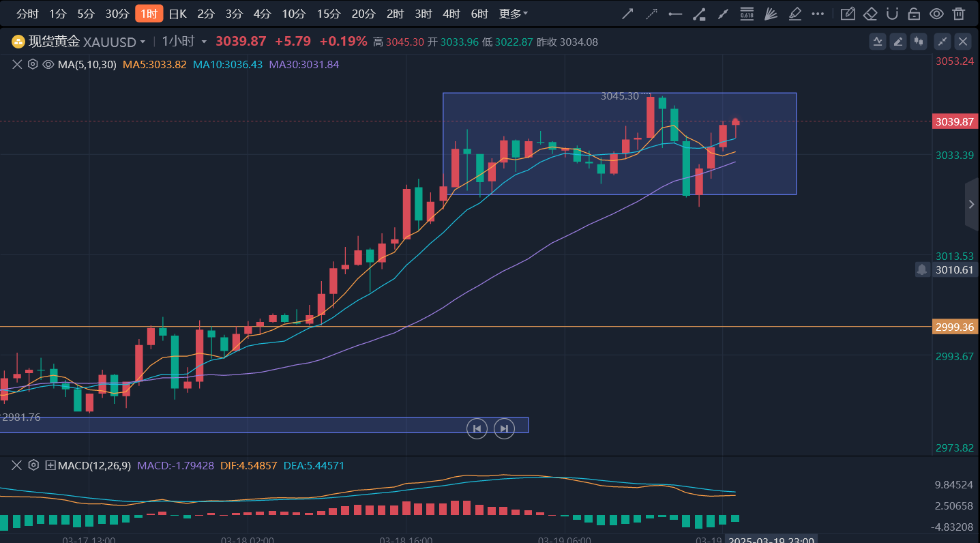
Task: Switch to 5分 timeframe
Action: click(86, 14)
